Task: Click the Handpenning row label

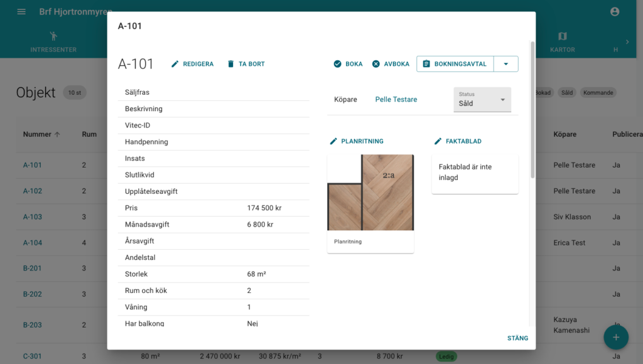Action: click(x=146, y=142)
